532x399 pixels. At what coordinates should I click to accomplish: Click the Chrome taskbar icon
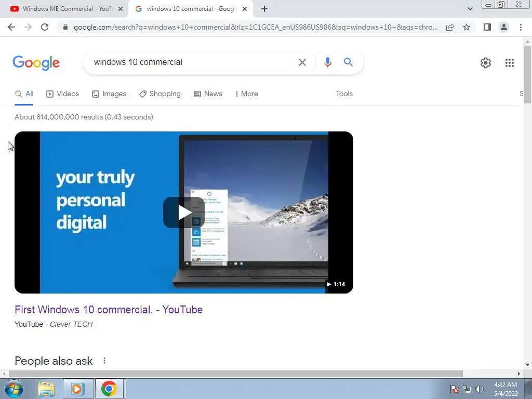point(109,389)
